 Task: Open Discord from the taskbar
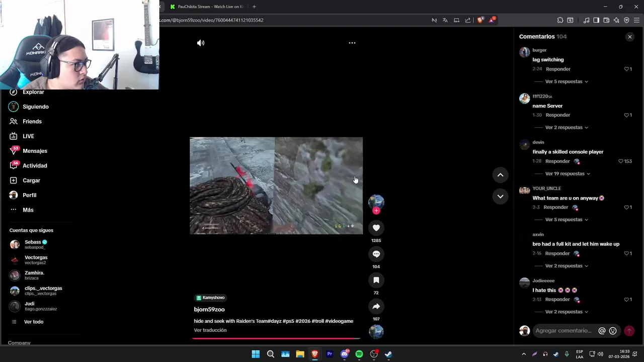pos(345,354)
